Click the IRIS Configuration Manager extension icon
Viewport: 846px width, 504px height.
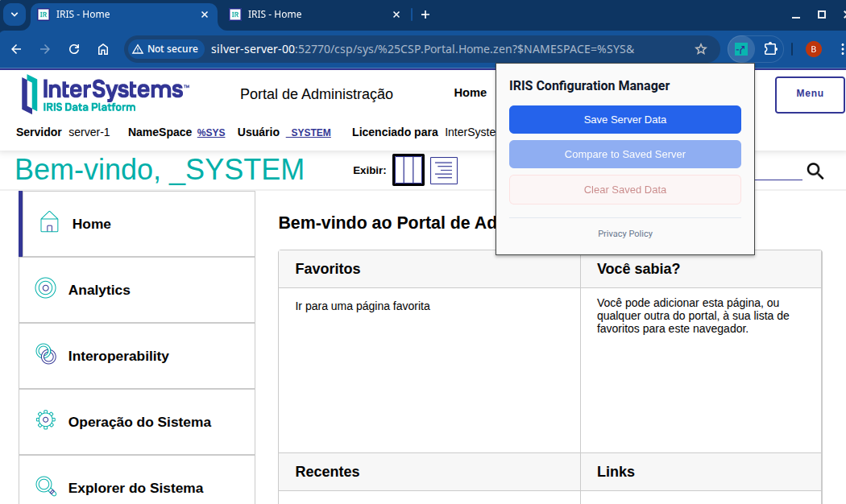click(x=740, y=49)
